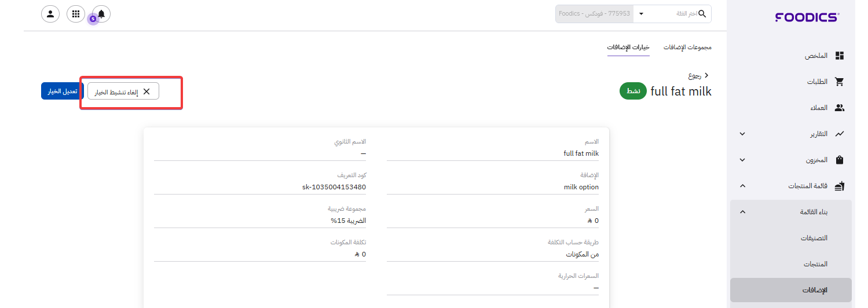Click the customers people icon
The image size is (868, 308).
coord(839,108)
